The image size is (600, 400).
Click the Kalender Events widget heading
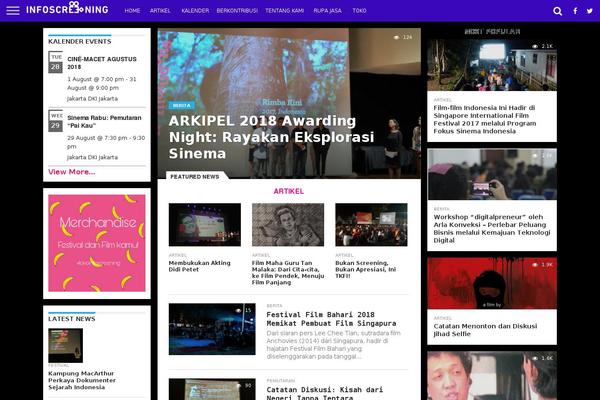coord(80,41)
